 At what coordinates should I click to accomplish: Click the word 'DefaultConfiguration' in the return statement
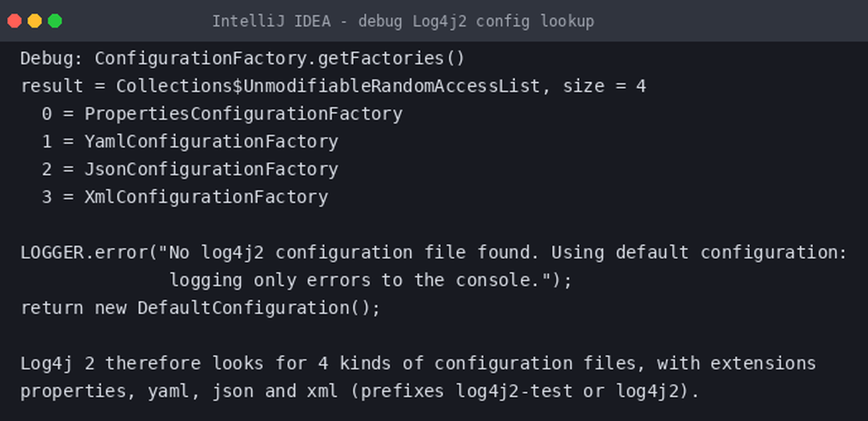pyautogui.click(x=243, y=308)
